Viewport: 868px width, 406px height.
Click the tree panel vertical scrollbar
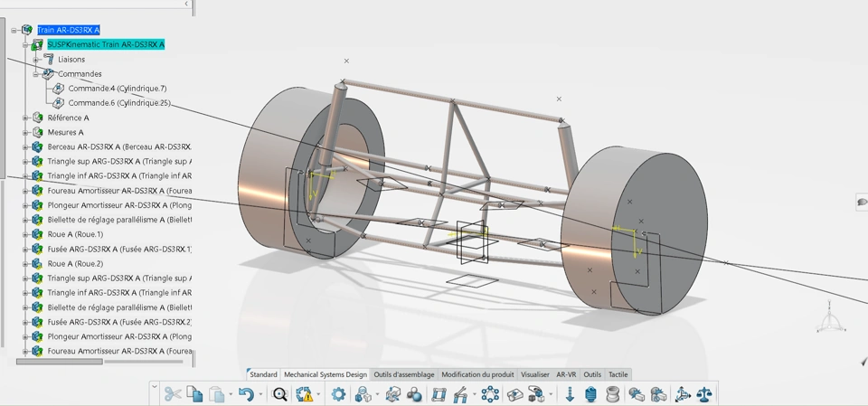(2, 97)
